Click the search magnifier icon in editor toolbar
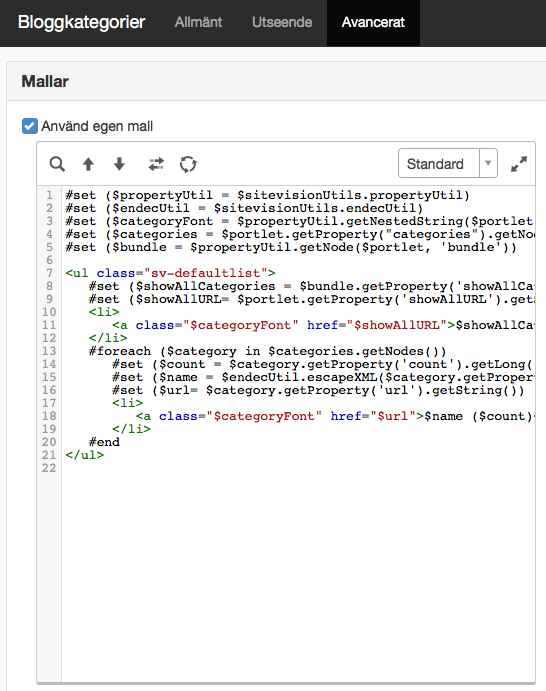Viewport: 546px width, 691px height. [57, 164]
